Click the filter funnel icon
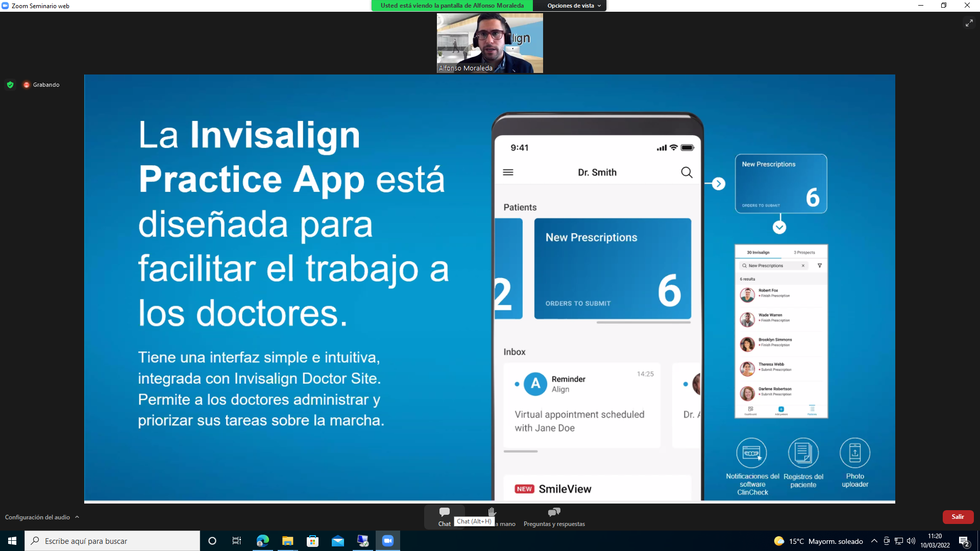980x551 pixels. (820, 266)
